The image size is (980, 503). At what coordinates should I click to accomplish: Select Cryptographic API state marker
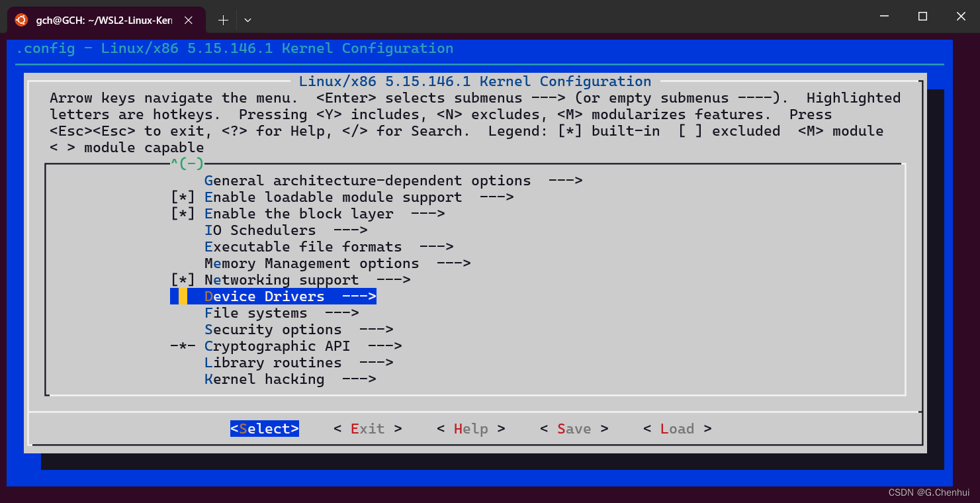click(183, 346)
